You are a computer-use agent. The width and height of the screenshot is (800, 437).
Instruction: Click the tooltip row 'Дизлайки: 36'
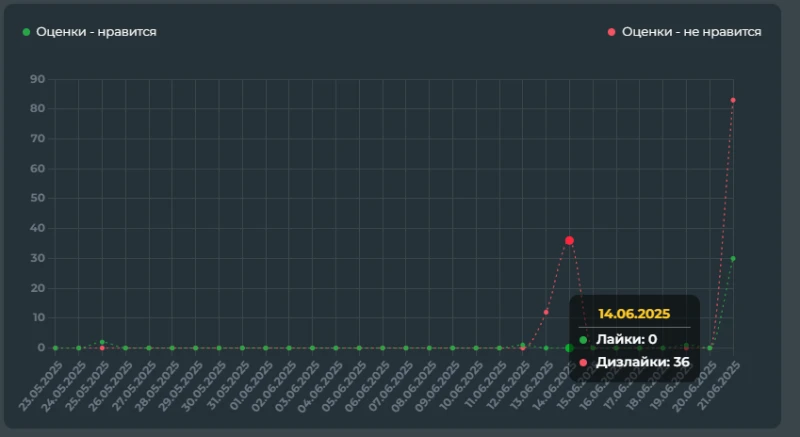[x=634, y=362]
